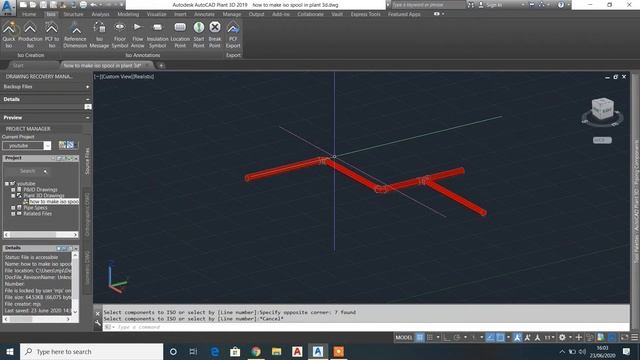Viewport: 640px width, 360px height.
Task: Launch the Production Iso tool
Action: 30,35
